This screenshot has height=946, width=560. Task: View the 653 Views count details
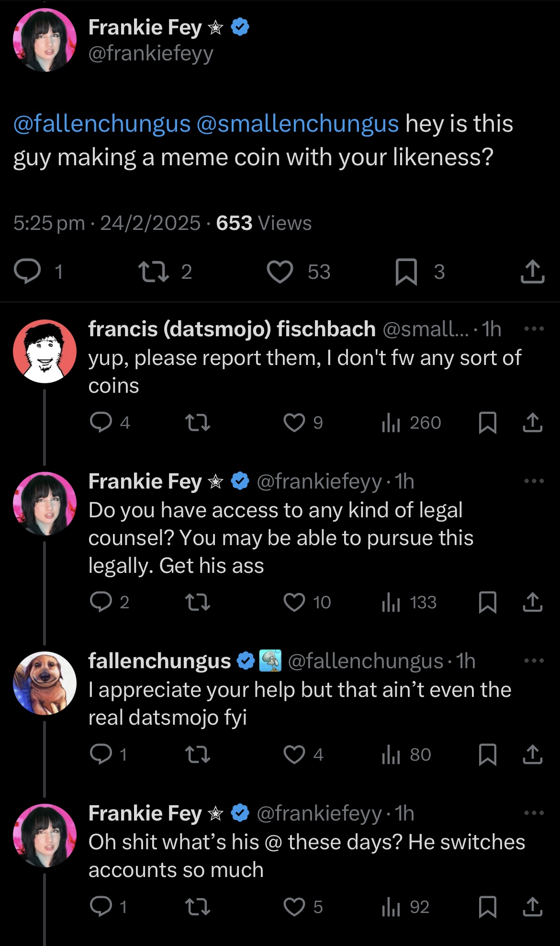coord(264,223)
